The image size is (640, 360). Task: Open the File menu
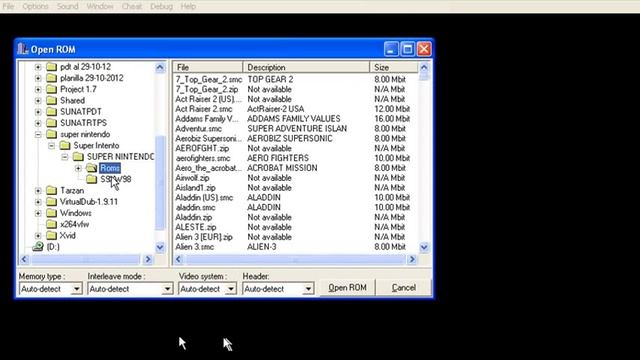[8, 6]
